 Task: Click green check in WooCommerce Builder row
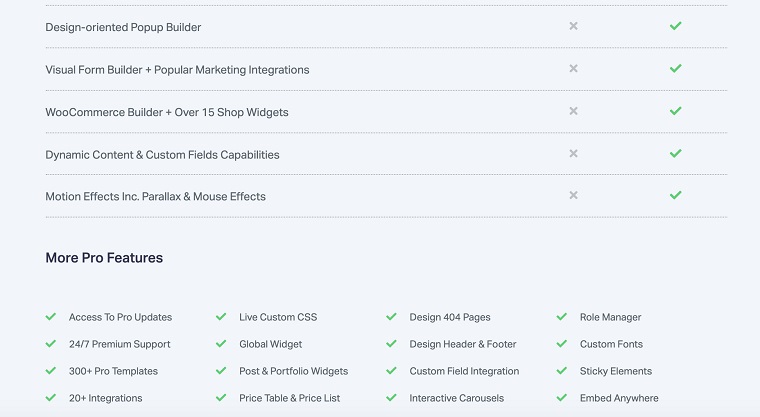(676, 111)
